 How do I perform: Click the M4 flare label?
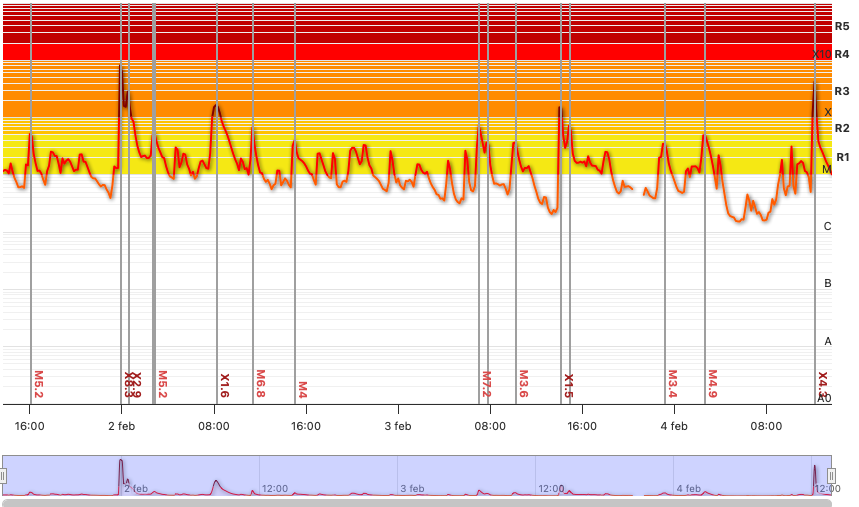(x=302, y=388)
